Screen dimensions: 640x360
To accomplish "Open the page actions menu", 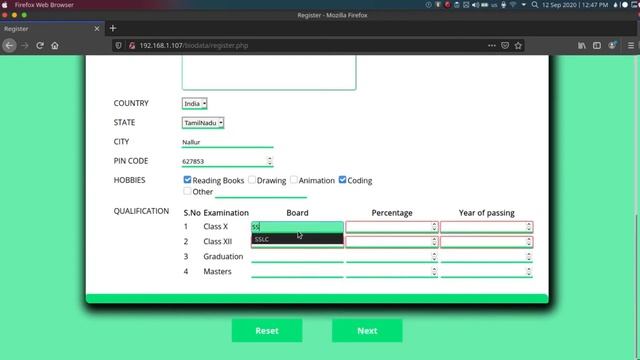I will [x=492, y=45].
